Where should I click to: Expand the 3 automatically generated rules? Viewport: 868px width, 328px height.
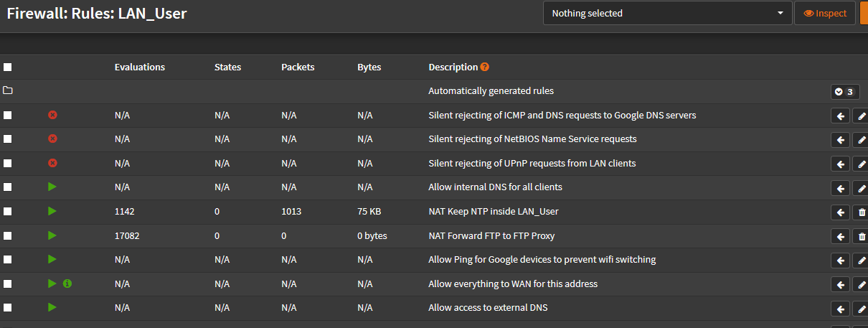click(x=845, y=92)
